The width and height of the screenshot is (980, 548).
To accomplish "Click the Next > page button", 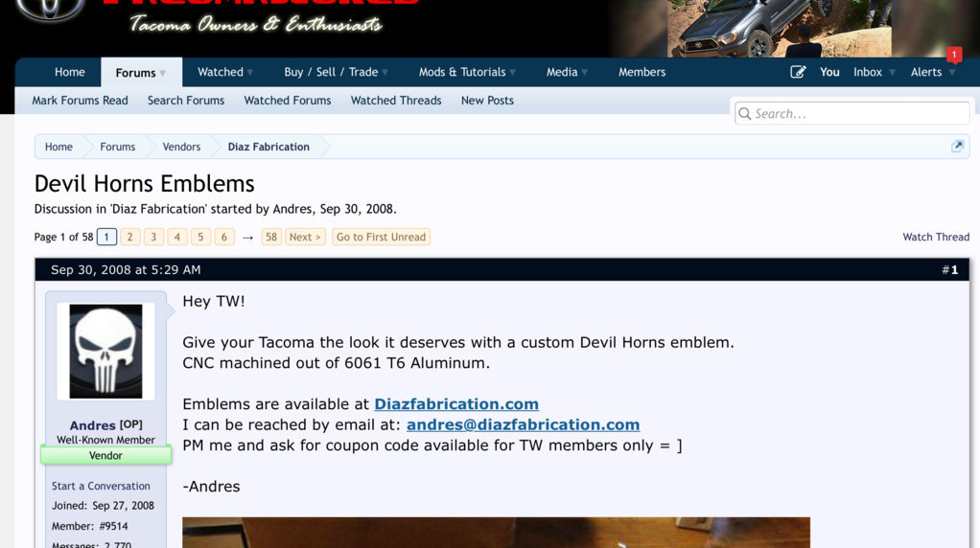I will [x=305, y=238].
